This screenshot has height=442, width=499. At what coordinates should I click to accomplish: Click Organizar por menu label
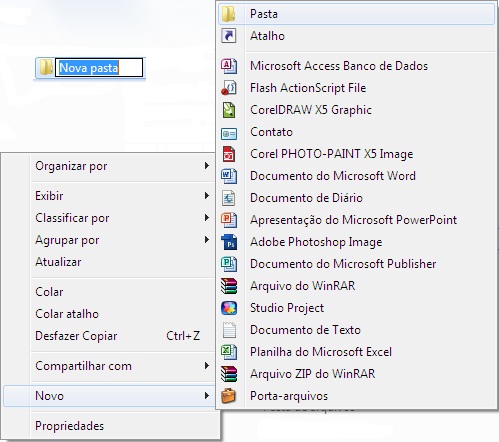(71, 166)
